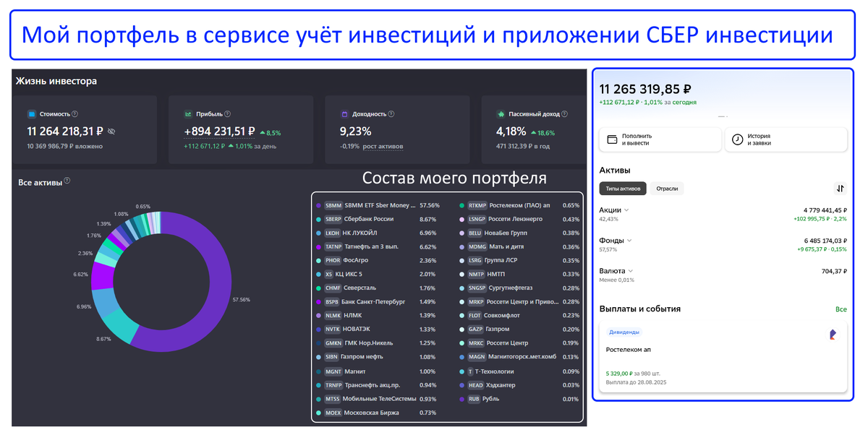Click the SBERP ticker badge

pyautogui.click(x=333, y=219)
